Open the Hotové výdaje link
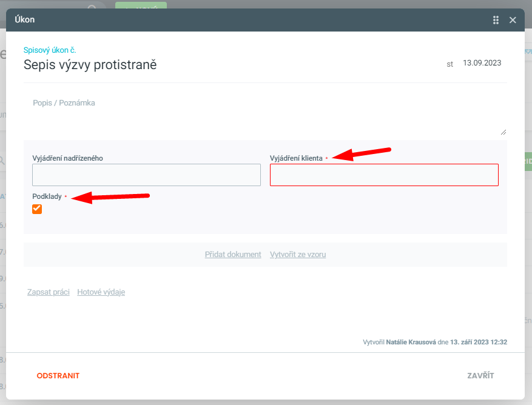The height and width of the screenshot is (405, 532). (x=101, y=292)
